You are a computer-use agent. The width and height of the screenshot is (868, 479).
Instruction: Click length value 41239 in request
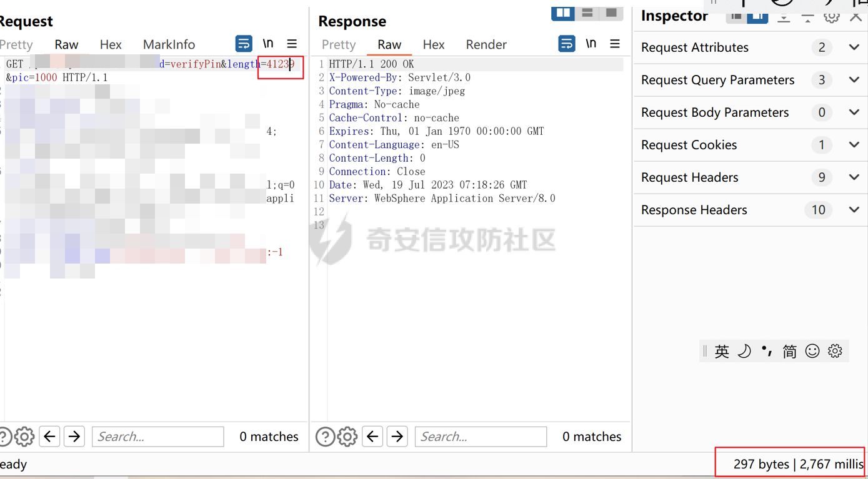(281, 64)
